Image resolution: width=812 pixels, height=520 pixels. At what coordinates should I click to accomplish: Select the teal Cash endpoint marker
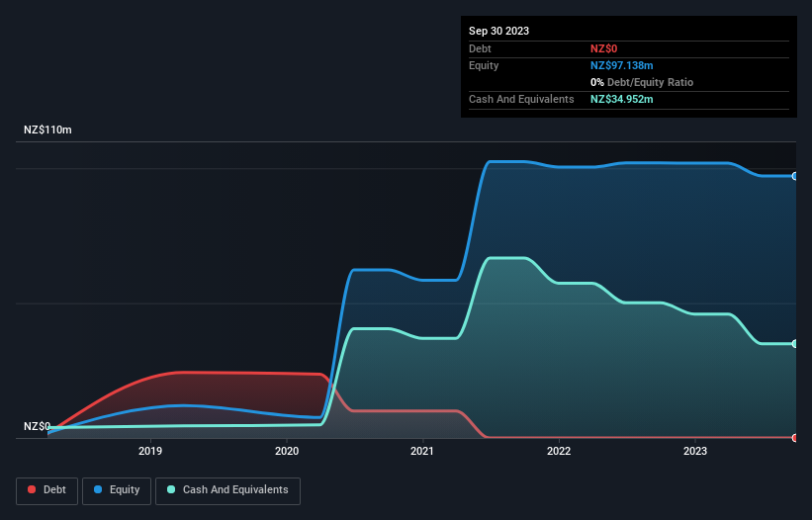795,344
